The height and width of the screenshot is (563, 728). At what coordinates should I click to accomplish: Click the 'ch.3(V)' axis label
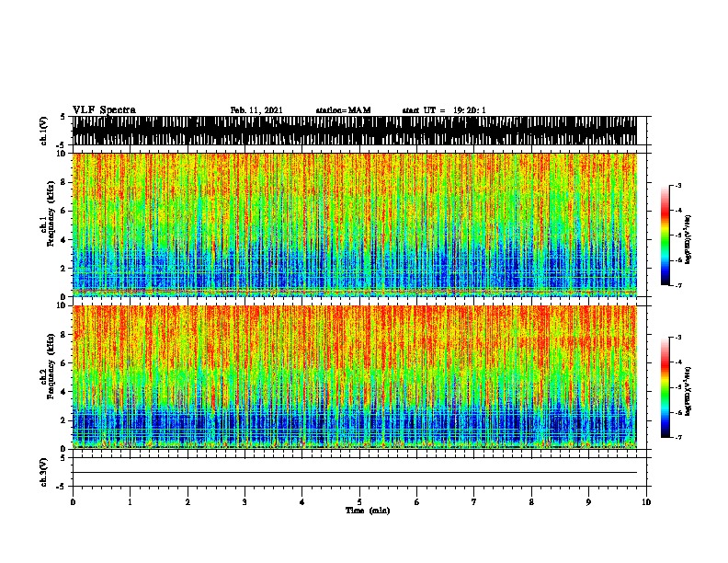click(44, 472)
